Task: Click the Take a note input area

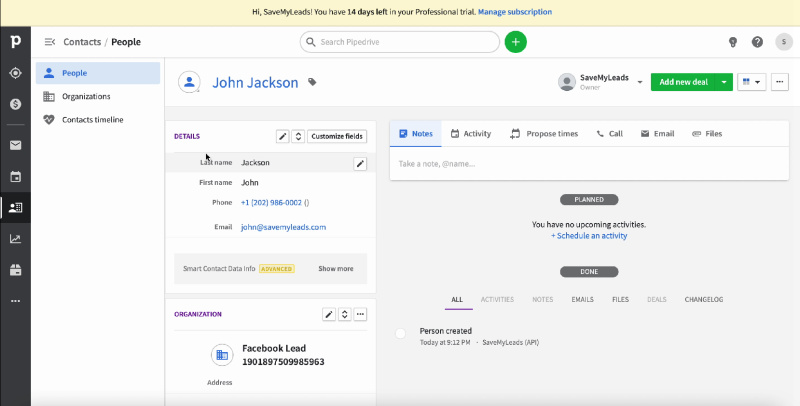Action: tap(589, 164)
